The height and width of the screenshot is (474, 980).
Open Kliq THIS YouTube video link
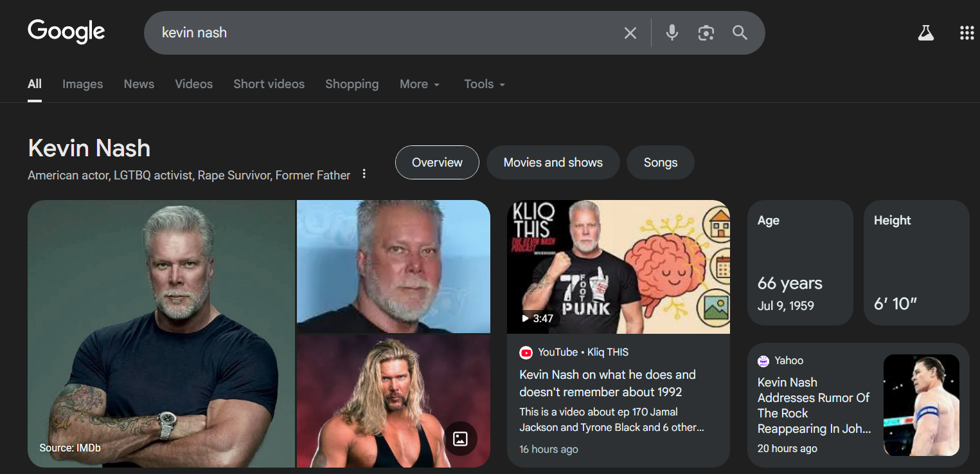point(607,383)
